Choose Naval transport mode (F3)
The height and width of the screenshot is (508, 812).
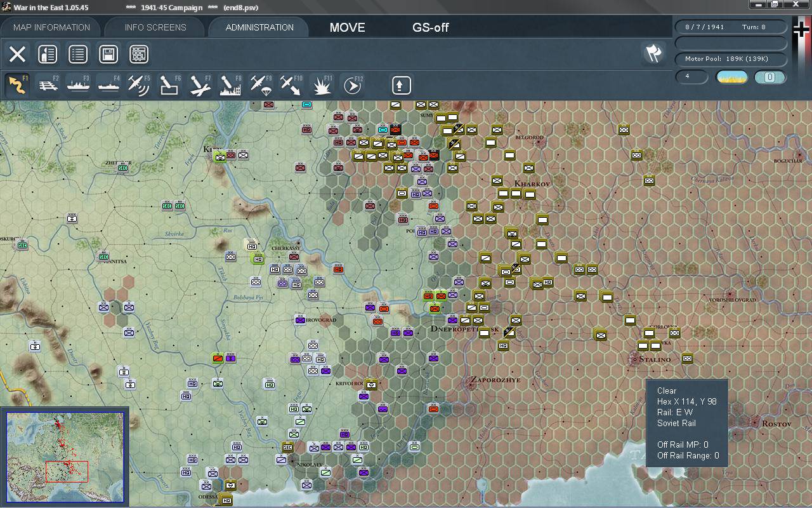[x=78, y=85]
